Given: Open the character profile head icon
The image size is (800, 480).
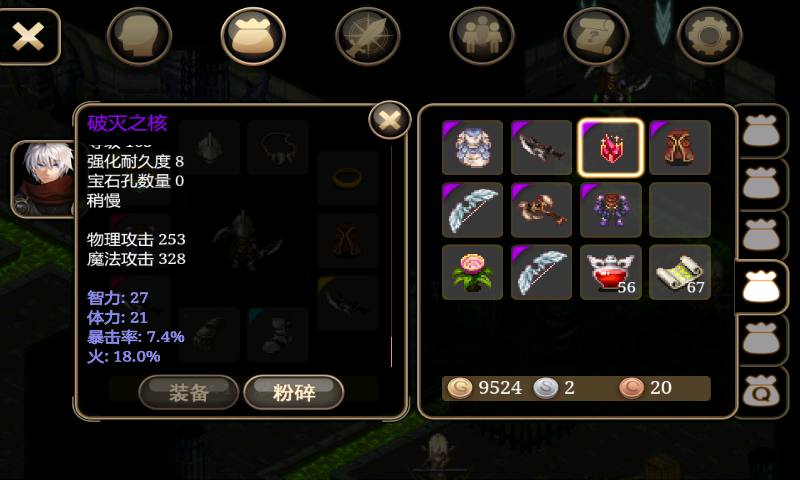Looking at the screenshot, I should coord(139,36).
